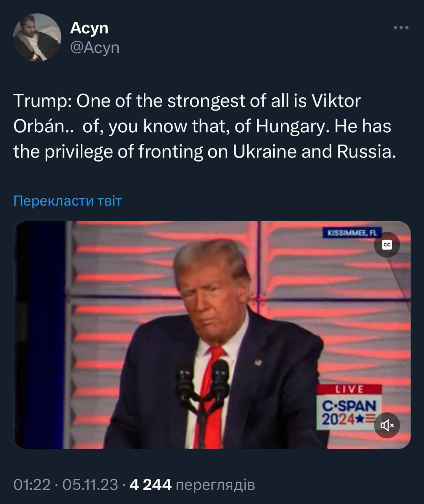The height and width of the screenshot is (504, 424).
Task: Click the 05.11.23 date
Action: [x=90, y=484]
